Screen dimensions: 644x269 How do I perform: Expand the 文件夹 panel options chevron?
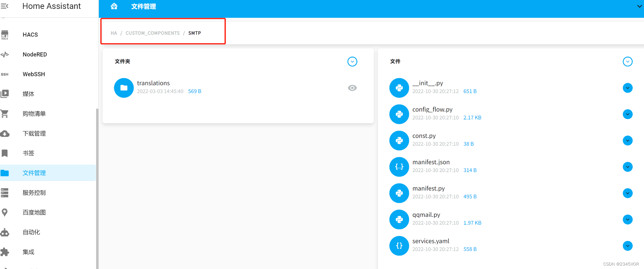352,62
